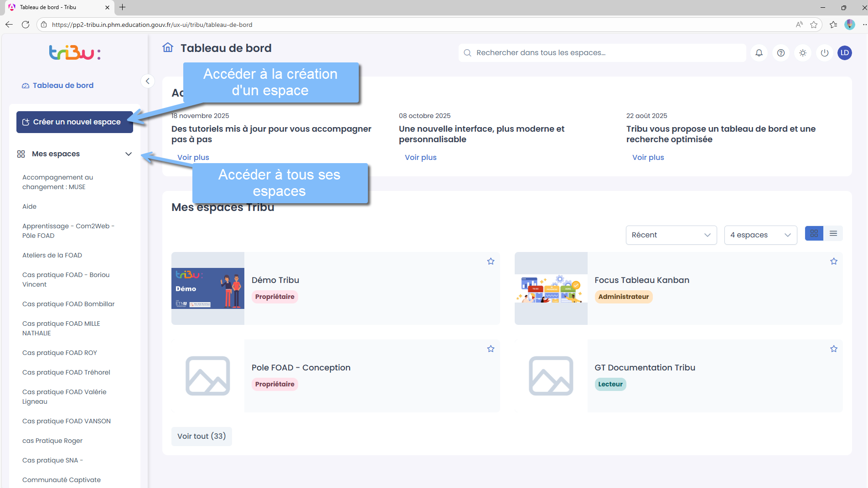Click Créer un nouvel espace button
Image resolution: width=868 pixels, height=488 pixels.
coord(75,122)
